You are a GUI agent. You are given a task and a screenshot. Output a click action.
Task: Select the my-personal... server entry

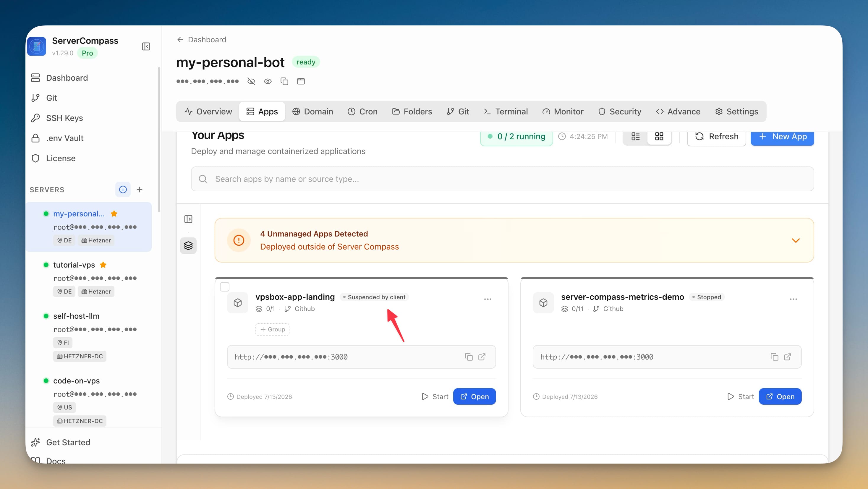89,227
